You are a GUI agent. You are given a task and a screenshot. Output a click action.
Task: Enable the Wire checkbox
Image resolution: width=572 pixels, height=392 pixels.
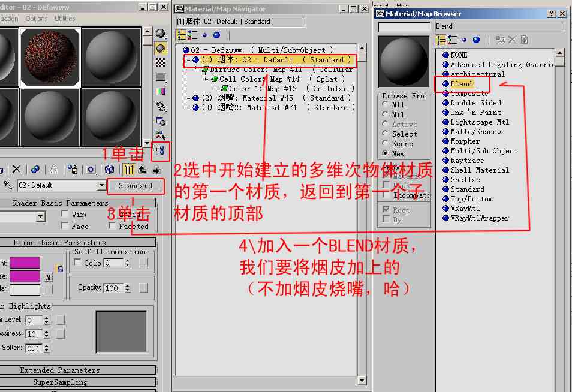coord(65,214)
